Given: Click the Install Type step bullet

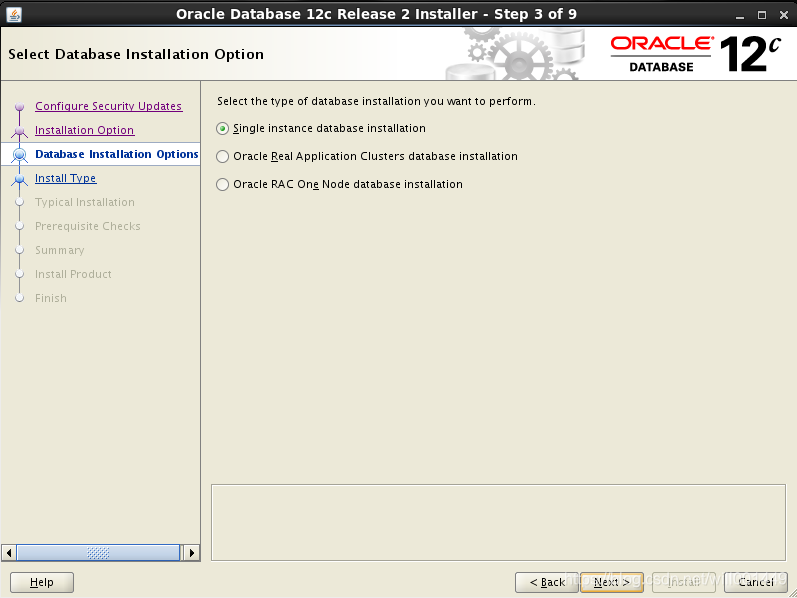Looking at the screenshot, I should pos(20,178).
